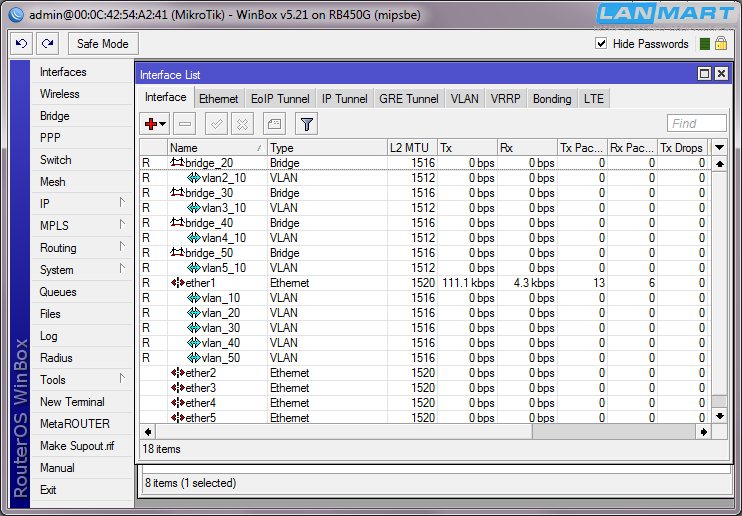Click the bridge_30 interface icon
Viewport: 742px width, 516px height.
pos(177,193)
